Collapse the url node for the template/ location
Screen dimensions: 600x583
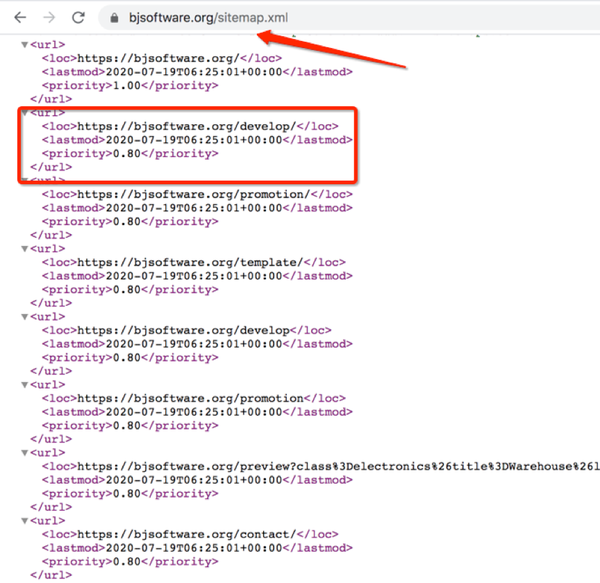pos(24,249)
